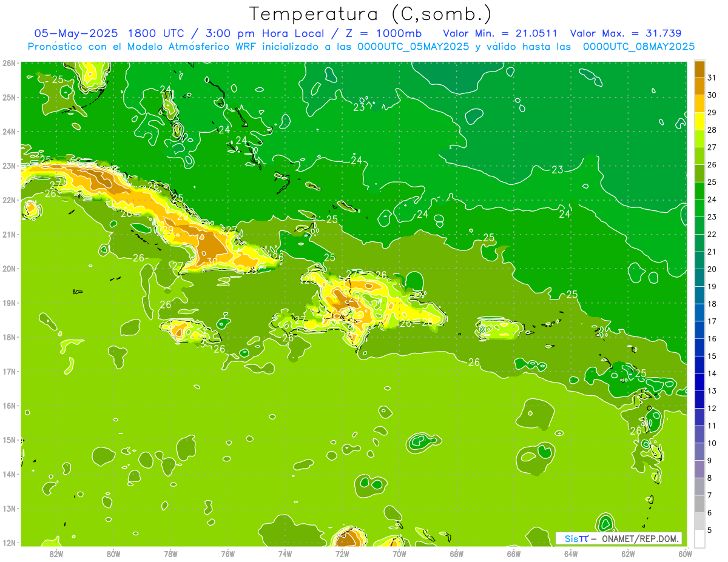Click the latitude axis label "20N"
Image resolution: width=728 pixels, height=562 pixels.
9,269
